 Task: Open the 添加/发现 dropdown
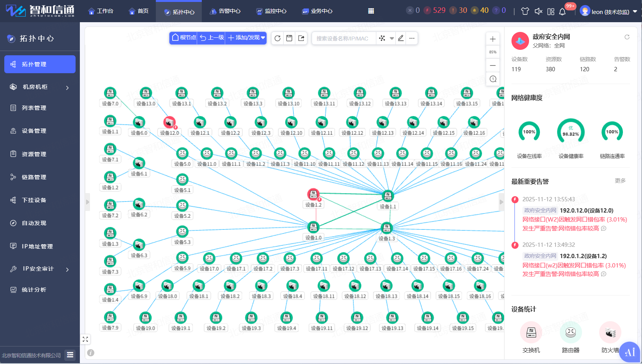point(246,38)
